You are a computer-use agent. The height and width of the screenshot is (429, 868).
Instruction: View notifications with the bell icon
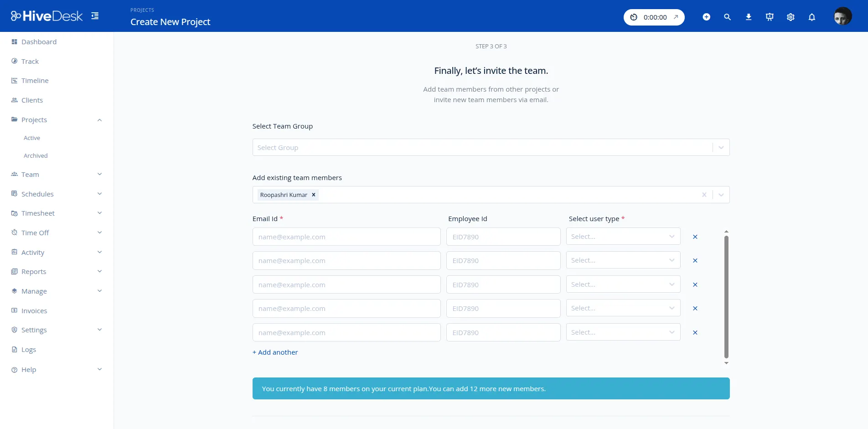[x=811, y=17]
